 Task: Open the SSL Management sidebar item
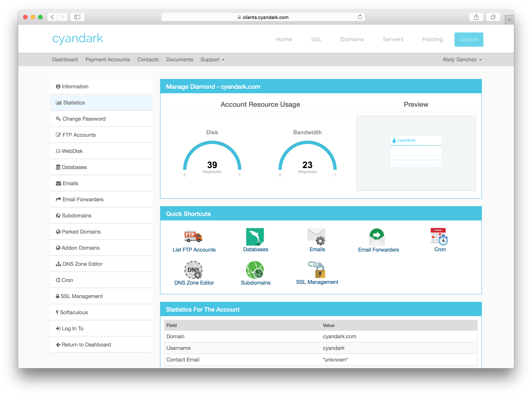coord(101,296)
